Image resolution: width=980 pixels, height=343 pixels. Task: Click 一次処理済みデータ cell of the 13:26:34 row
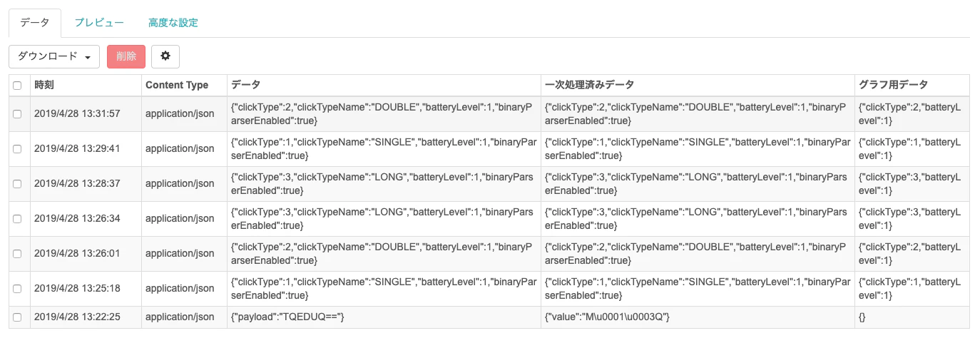coord(698,219)
